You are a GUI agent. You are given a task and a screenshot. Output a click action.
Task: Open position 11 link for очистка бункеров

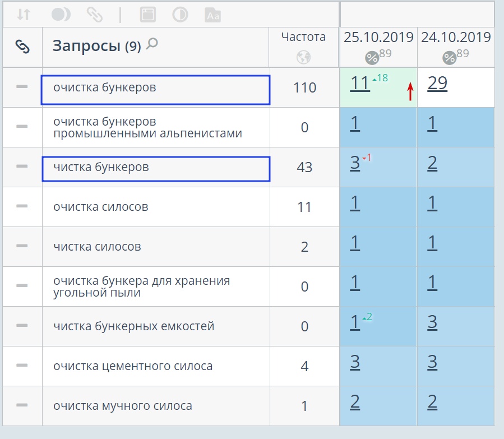coord(360,83)
